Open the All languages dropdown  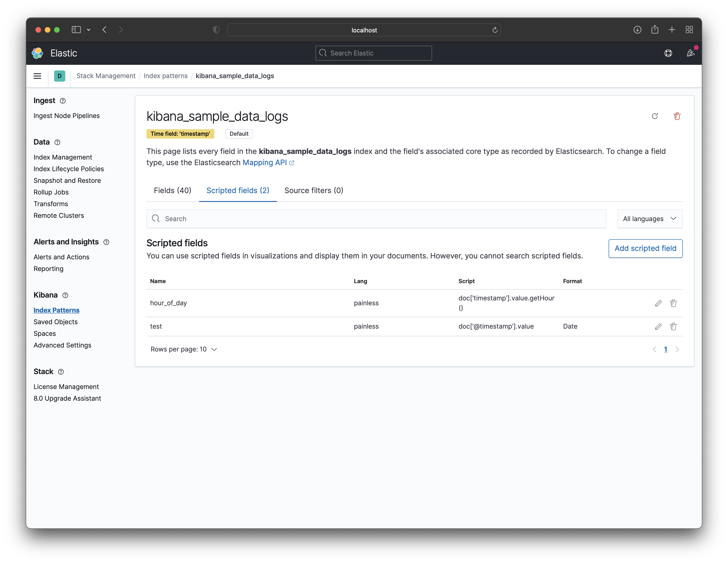(x=649, y=219)
